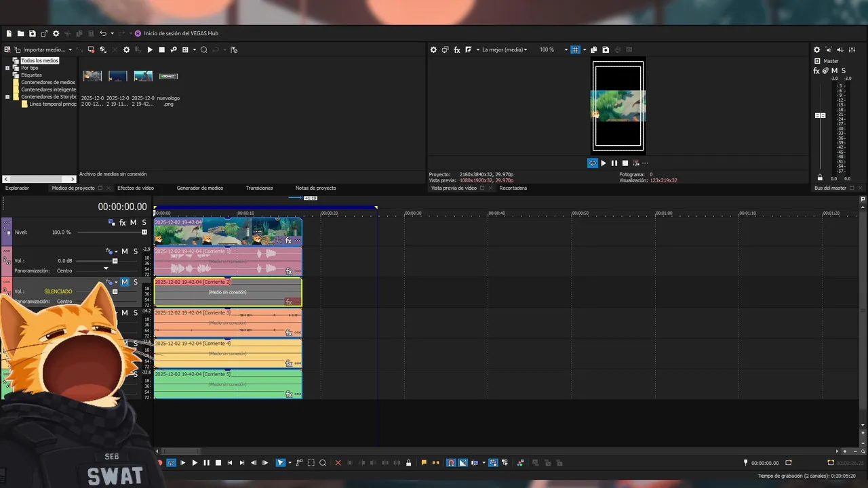The height and width of the screenshot is (488, 868).
Task: Select Corriente 3 audio clip
Action: click(227, 323)
